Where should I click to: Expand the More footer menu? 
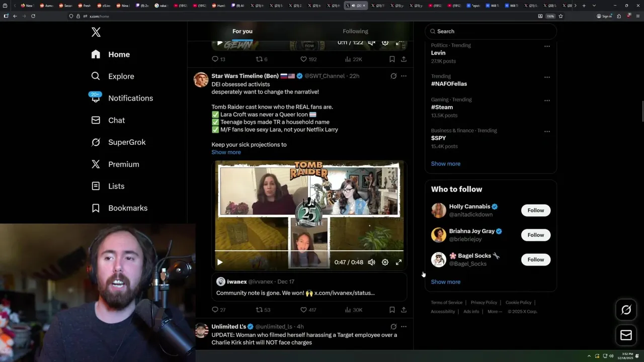[x=494, y=312]
